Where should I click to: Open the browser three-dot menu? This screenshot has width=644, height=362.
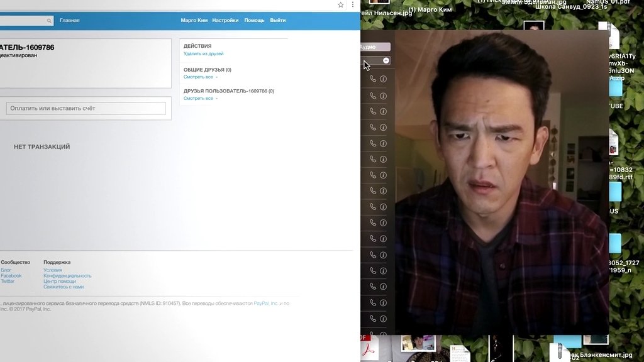353,5
